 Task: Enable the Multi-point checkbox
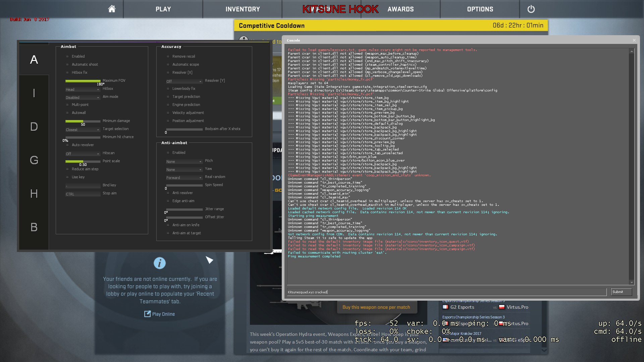point(67,105)
